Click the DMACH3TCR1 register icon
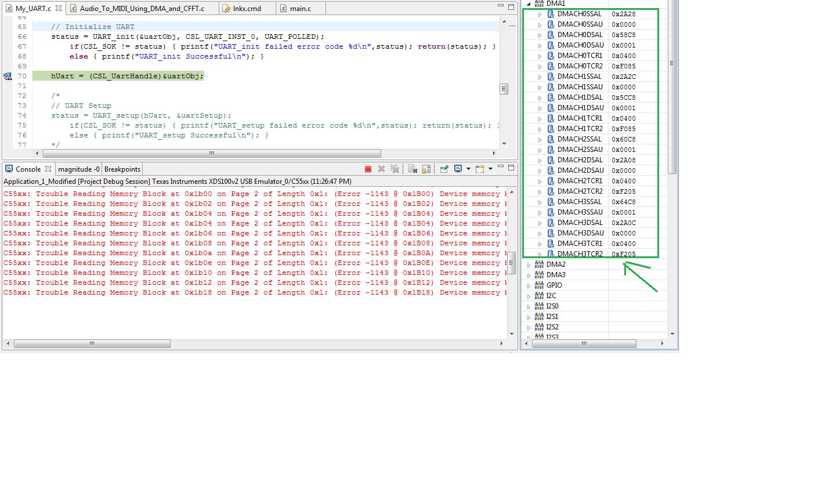The height and width of the screenshot is (504, 832). (551, 244)
